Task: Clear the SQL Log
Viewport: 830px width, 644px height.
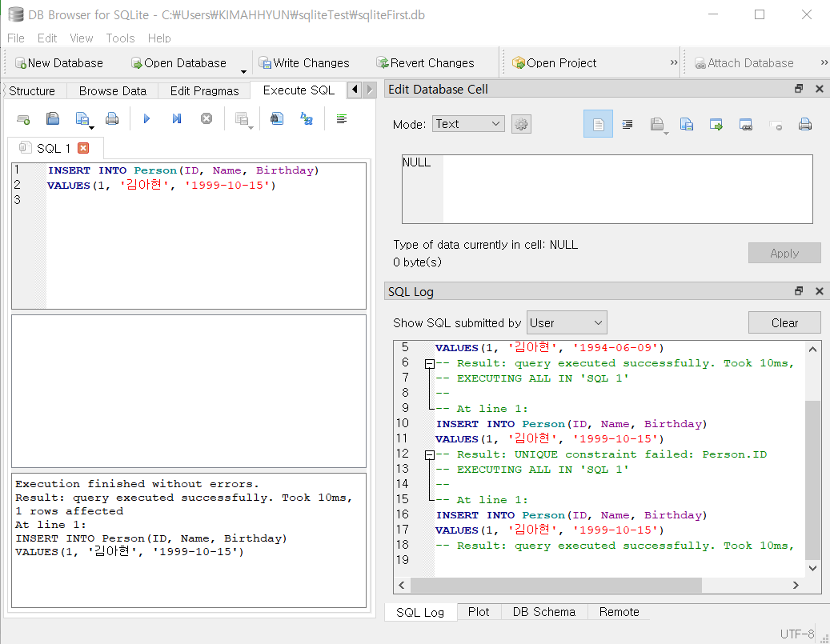Action: (784, 322)
